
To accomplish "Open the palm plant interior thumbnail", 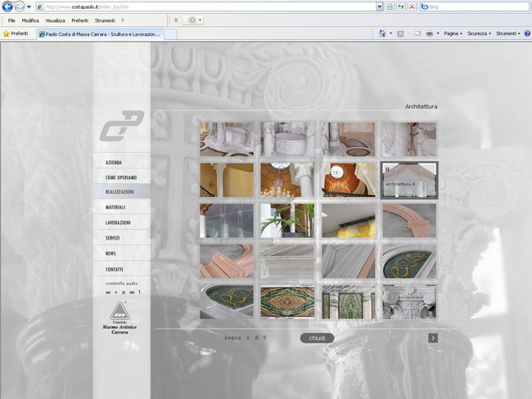I will (287, 220).
